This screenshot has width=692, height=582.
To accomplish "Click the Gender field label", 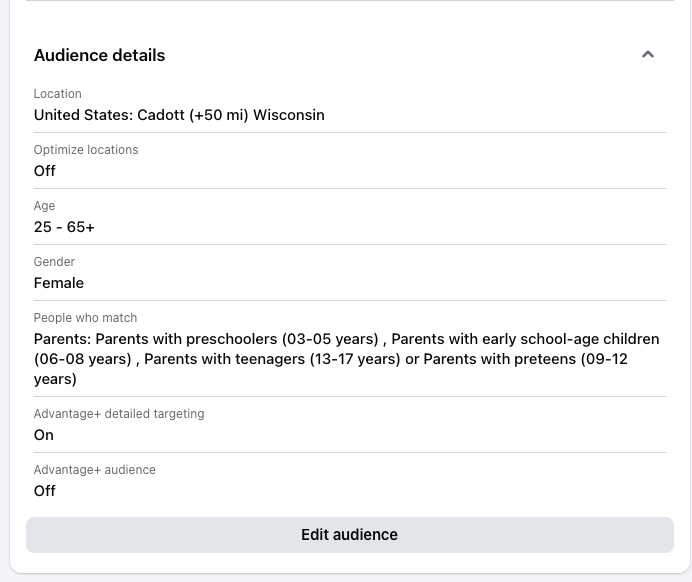I will tap(55, 262).
